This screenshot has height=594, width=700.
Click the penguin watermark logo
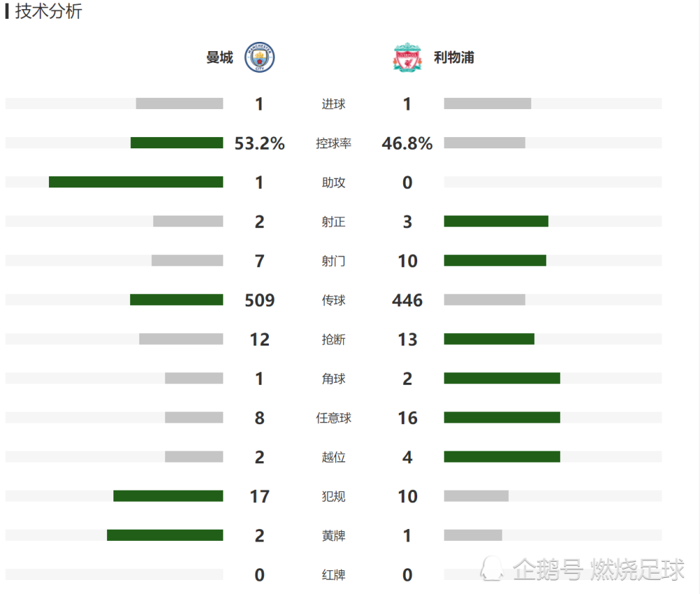click(492, 569)
